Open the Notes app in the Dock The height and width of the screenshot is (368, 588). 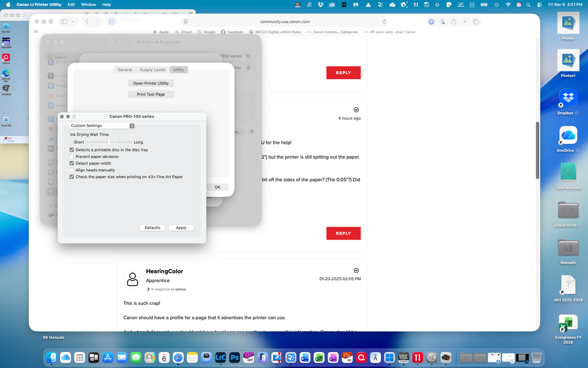tap(192, 357)
